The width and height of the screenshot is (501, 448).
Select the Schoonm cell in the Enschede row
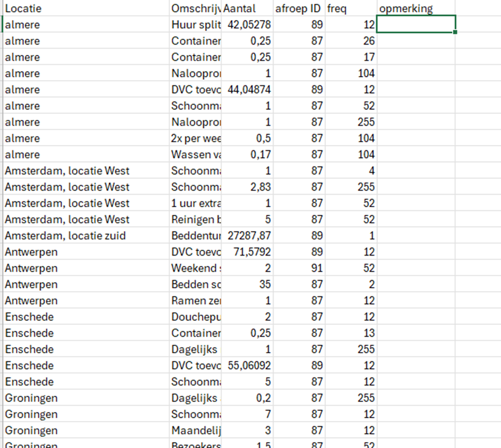click(195, 382)
